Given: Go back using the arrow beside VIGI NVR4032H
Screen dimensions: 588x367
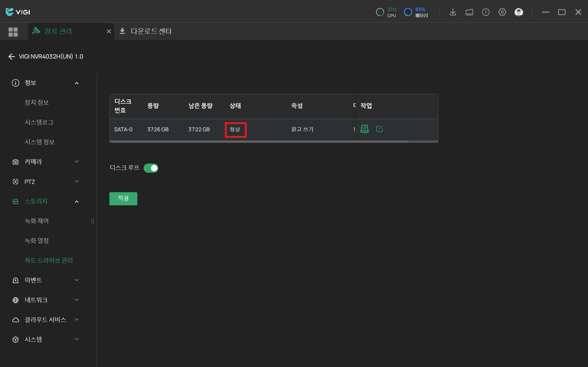Looking at the screenshot, I should (12, 57).
